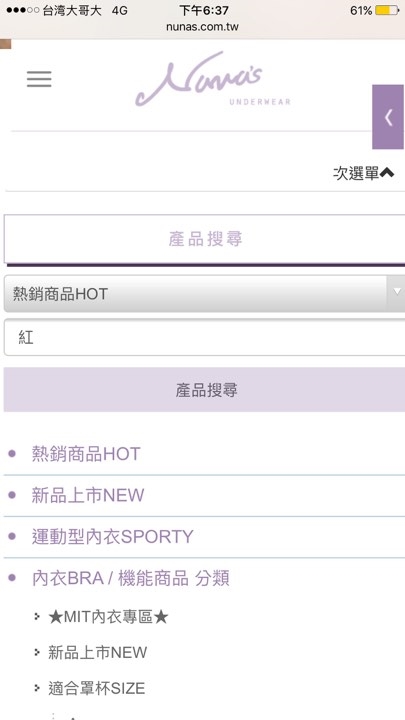Screen dimensions: 405x720
Task: Select the 產品搜尋 header tab
Action: 204,239
